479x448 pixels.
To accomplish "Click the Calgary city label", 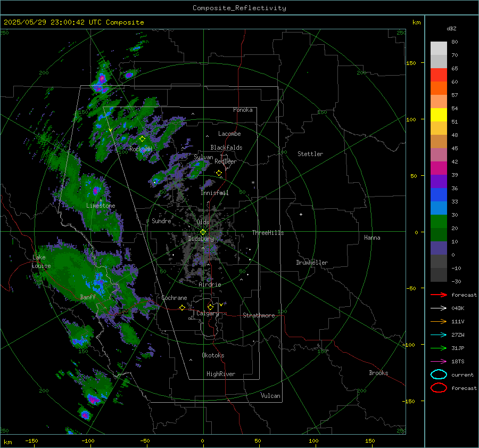I will point(208,313).
